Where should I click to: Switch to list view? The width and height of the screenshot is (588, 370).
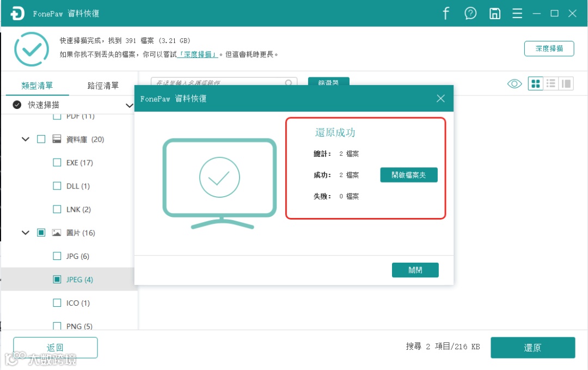tap(551, 84)
